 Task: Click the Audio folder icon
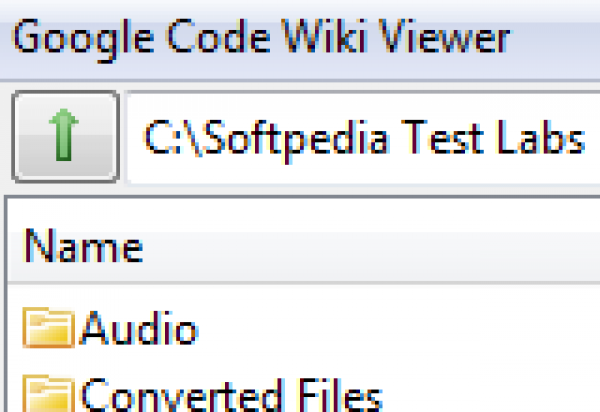(x=49, y=329)
